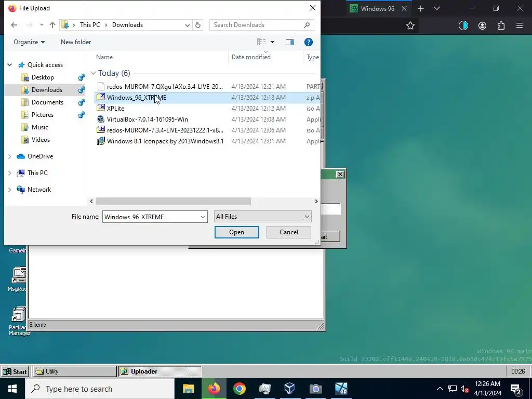Select Music in Quick access
Viewport: 532px width, 399px height.
39,127
